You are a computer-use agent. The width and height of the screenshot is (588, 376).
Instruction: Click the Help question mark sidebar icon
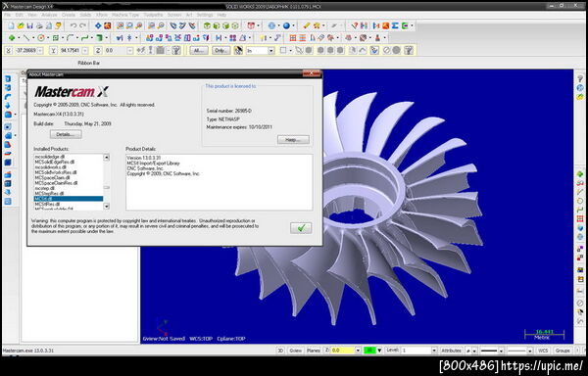[x=580, y=78]
